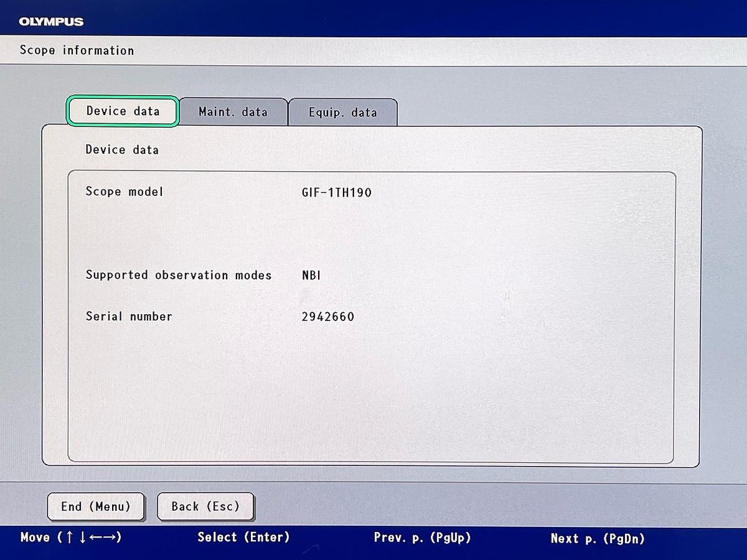Viewport: 747px width, 560px height.
Task: Click the Device data panel heading
Action: point(122,150)
